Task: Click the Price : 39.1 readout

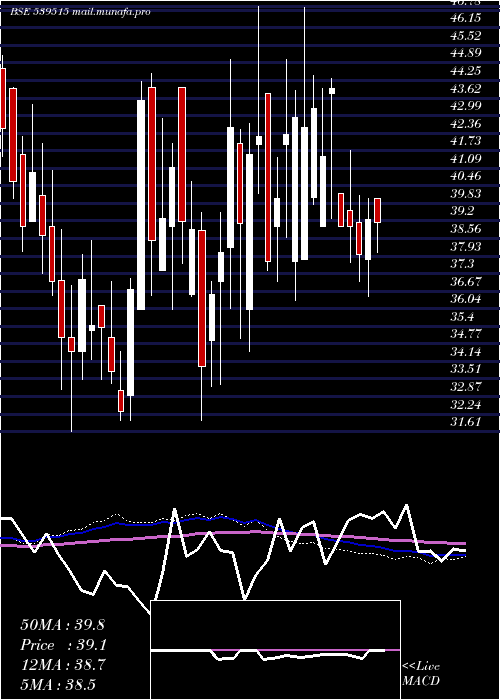Action: tap(62, 646)
